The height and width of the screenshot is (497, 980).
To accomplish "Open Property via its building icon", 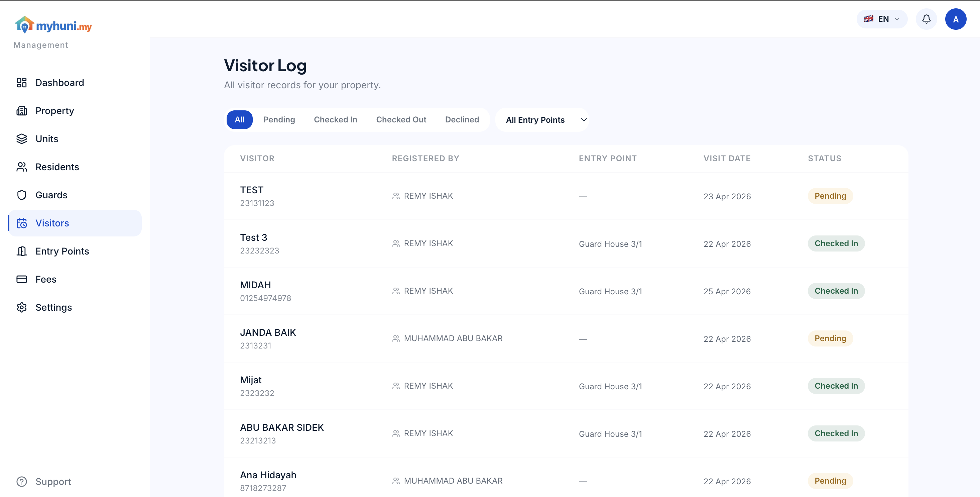I will point(22,111).
